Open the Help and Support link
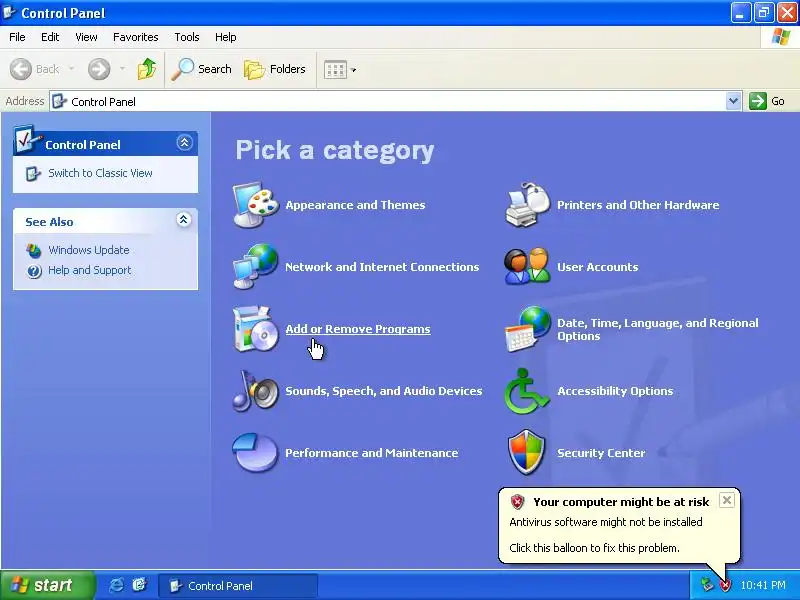This screenshot has height=600, width=800. click(89, 270)
